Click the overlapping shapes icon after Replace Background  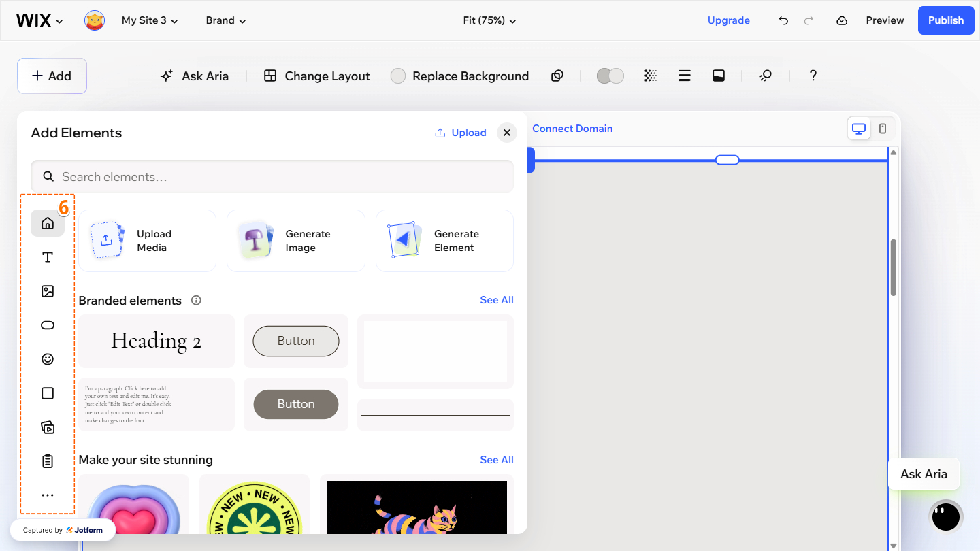(557, 76)
